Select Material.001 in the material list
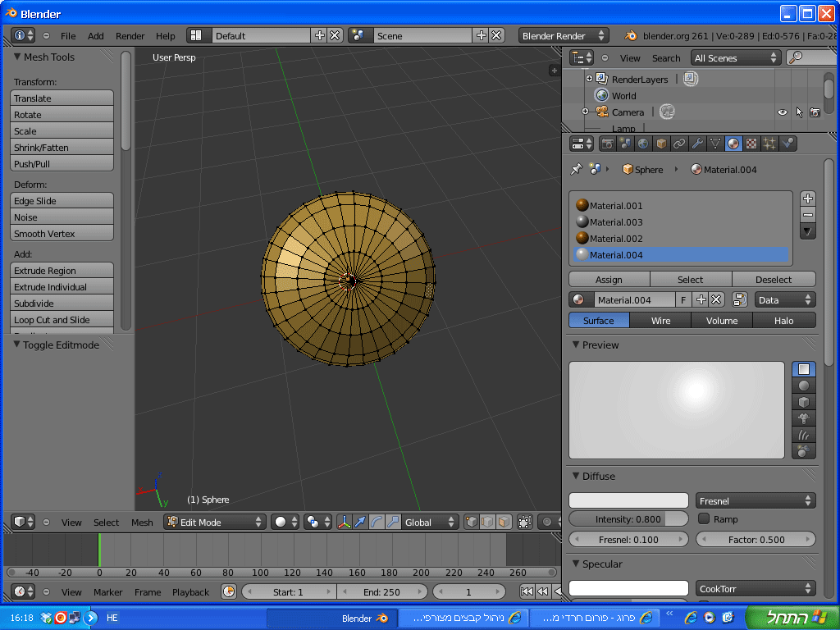Screen dimensions: 840x630 (616, 206)
